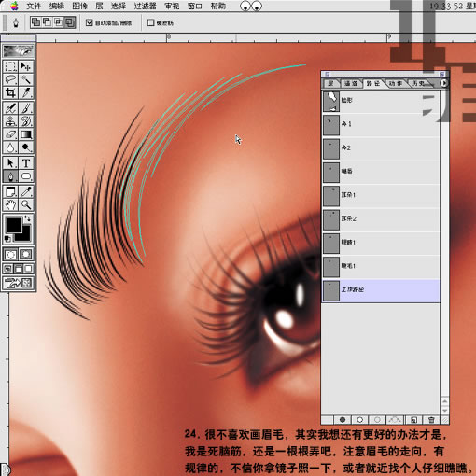The image size is (476, 476).
Task: Select the Eyedropper tool
Action: [26, 191]
